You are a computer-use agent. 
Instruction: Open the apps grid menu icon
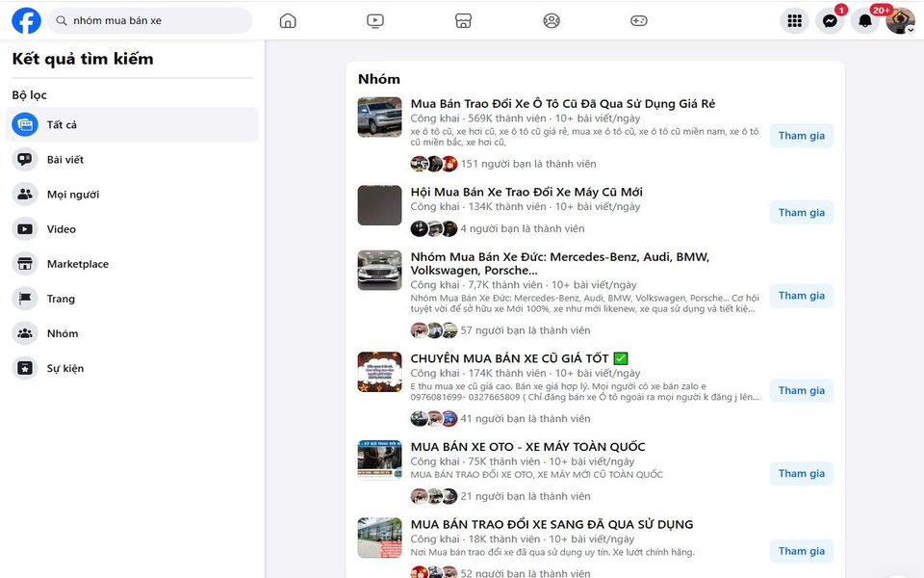794,19
